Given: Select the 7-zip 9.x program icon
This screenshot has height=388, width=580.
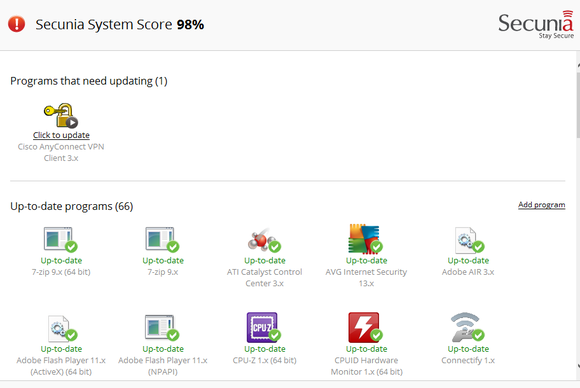Looking at the screenshot, I should pos(162,239).
